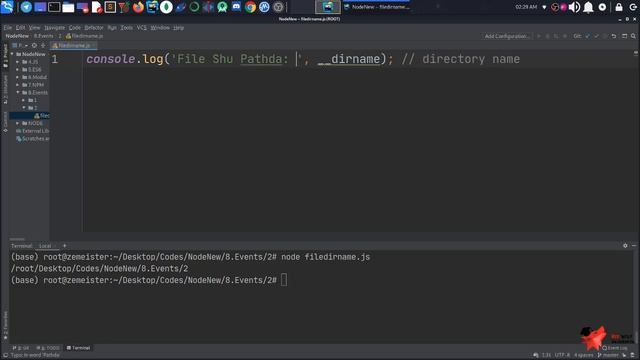
Task: Select External Libraries in project tree
Action: click(33, 131)
